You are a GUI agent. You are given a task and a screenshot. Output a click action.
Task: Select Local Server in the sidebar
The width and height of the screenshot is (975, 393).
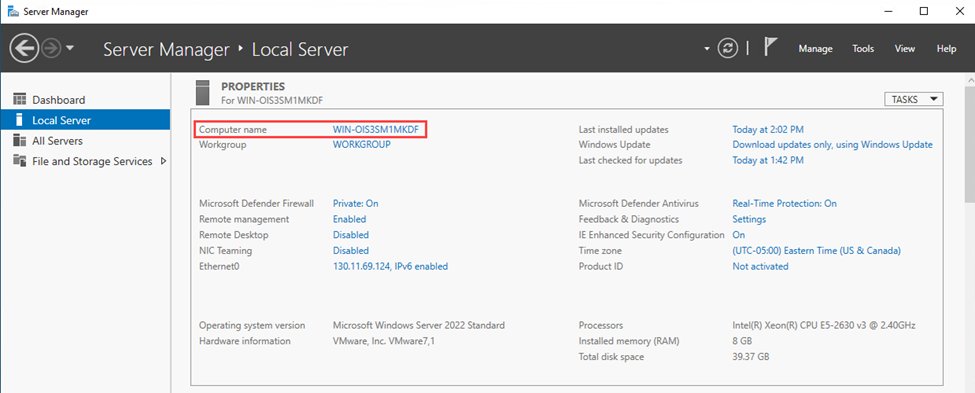click(x=85, y=120)
